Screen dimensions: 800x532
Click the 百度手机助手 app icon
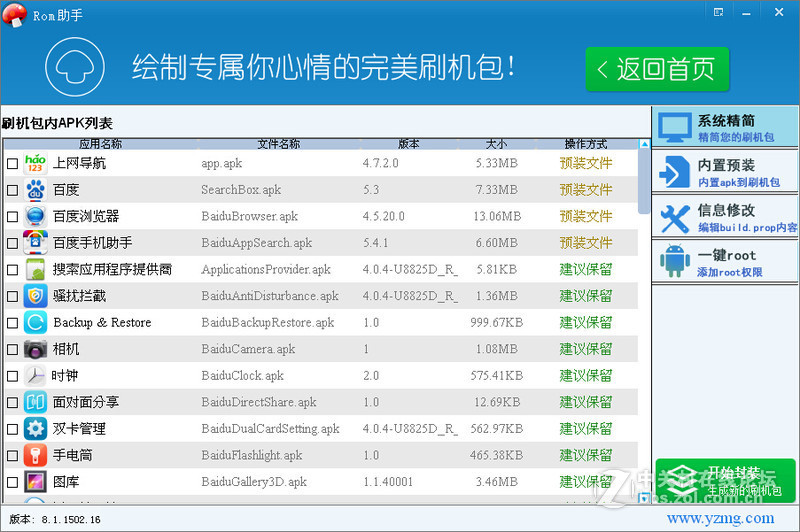pyautogui.click(x=35, y=243)
